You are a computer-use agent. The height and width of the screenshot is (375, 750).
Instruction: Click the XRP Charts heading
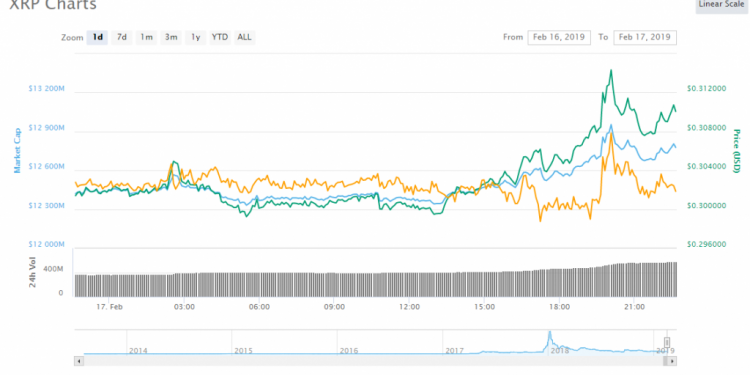pyautogui.click(x=54, y=5)
